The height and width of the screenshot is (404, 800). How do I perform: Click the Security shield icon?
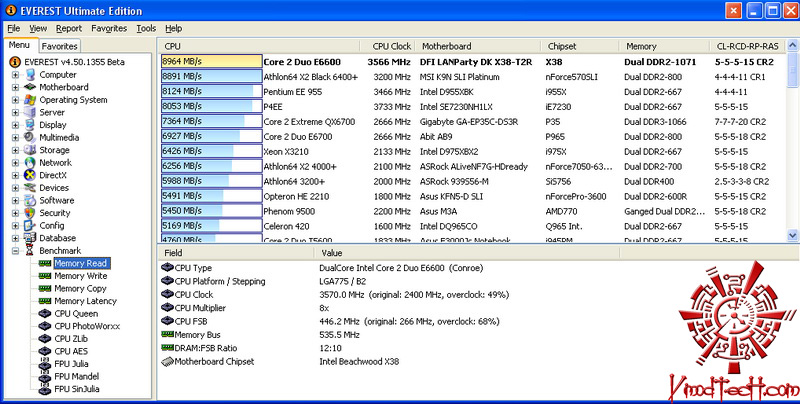[x=31, y=213]
